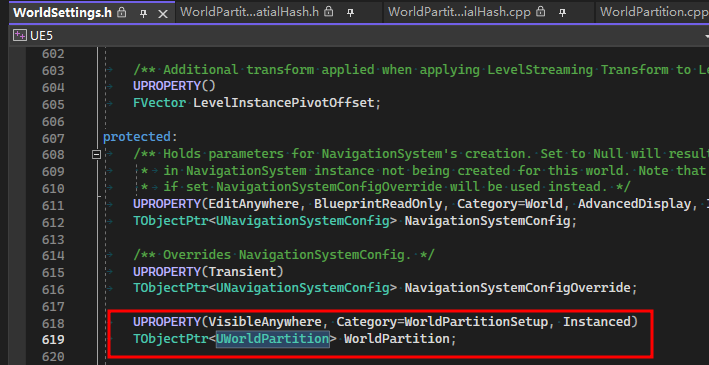This screenshot has height=365, width=709.
Task: Click the Instanced specifier on line 618
Action: click(596, 322)
